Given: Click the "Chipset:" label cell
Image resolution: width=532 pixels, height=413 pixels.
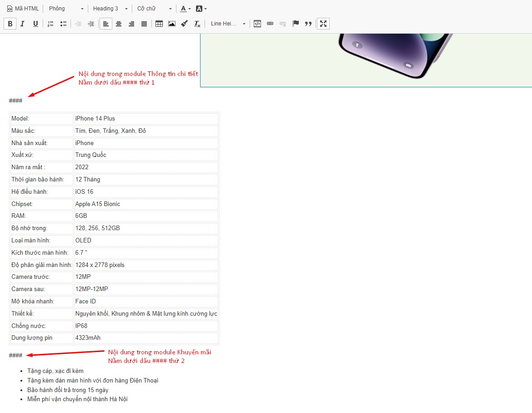Looking at the screenshot, I should coord(42,204).
